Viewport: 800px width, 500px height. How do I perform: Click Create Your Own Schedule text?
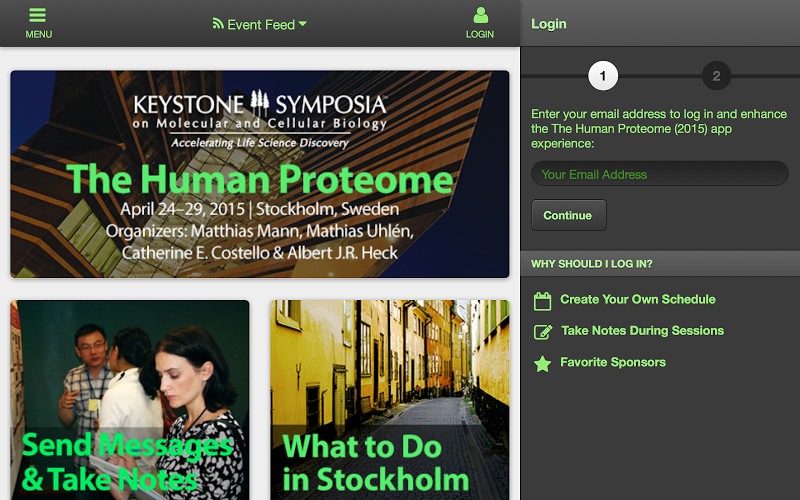click(x=638, y=299)
